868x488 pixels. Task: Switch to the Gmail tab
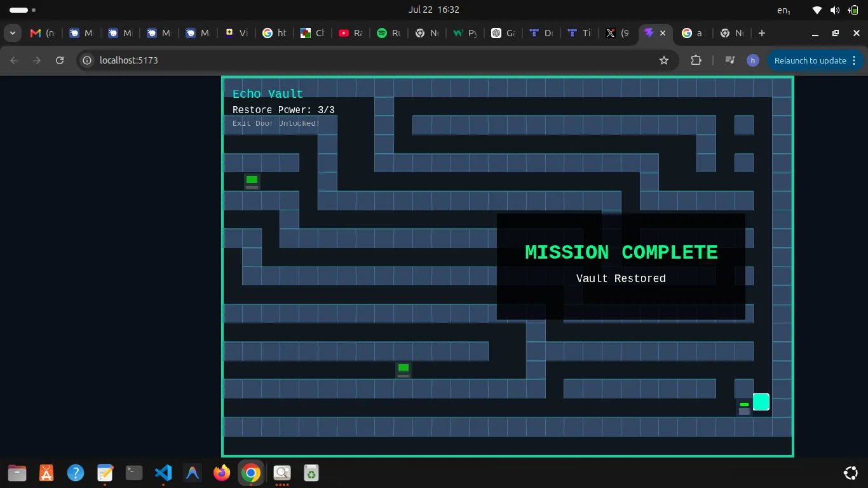tap(43, 33)
